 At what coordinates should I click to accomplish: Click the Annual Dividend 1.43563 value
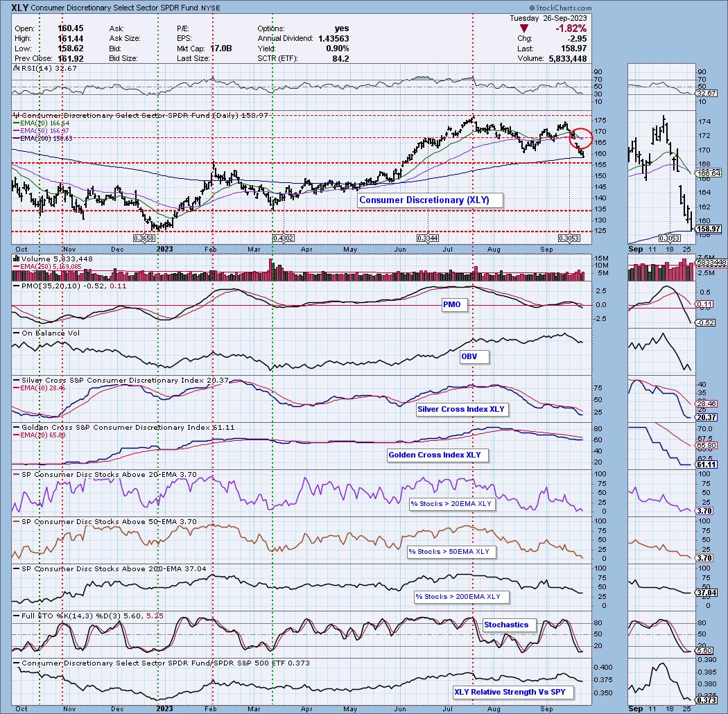click(x=333, y=39)
